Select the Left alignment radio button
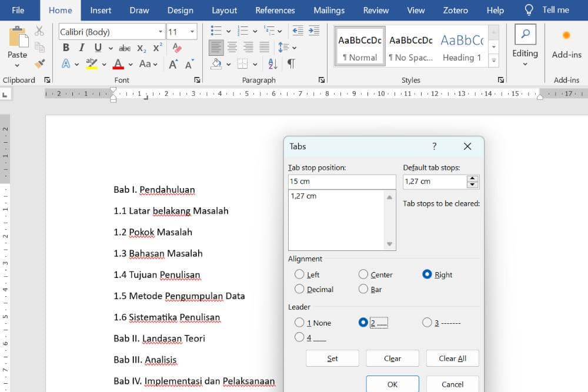Image resolution: width=588 pixels, height=392 pixels. (x=300, y=274)
